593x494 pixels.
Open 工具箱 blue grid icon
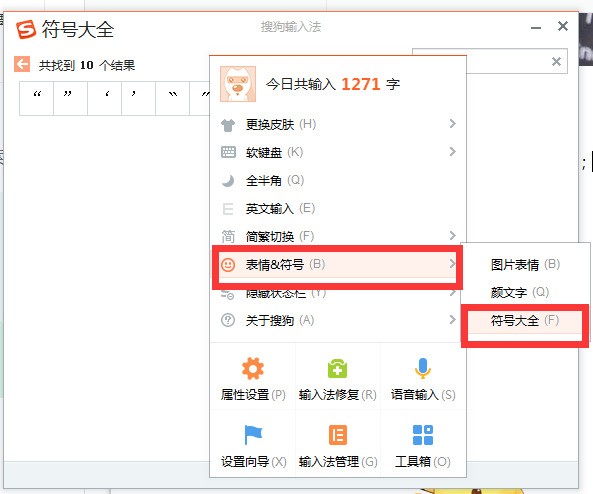coord(423,435)
